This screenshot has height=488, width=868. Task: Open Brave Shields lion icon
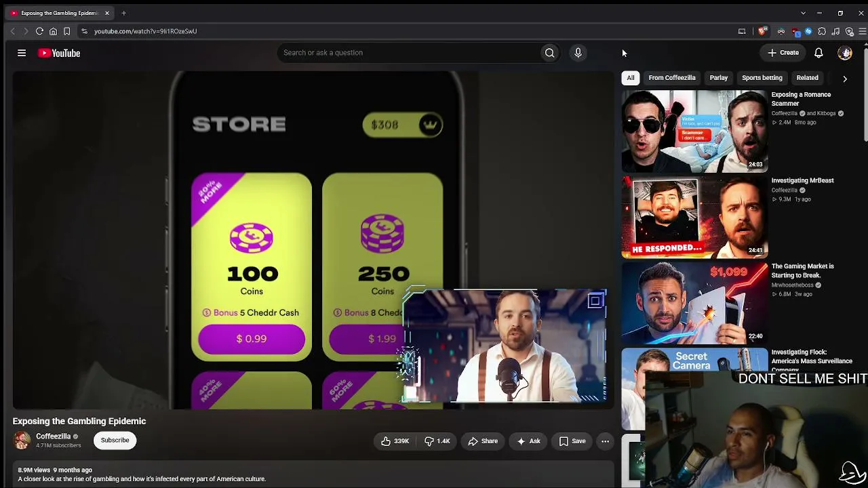(x=762, y=31)
